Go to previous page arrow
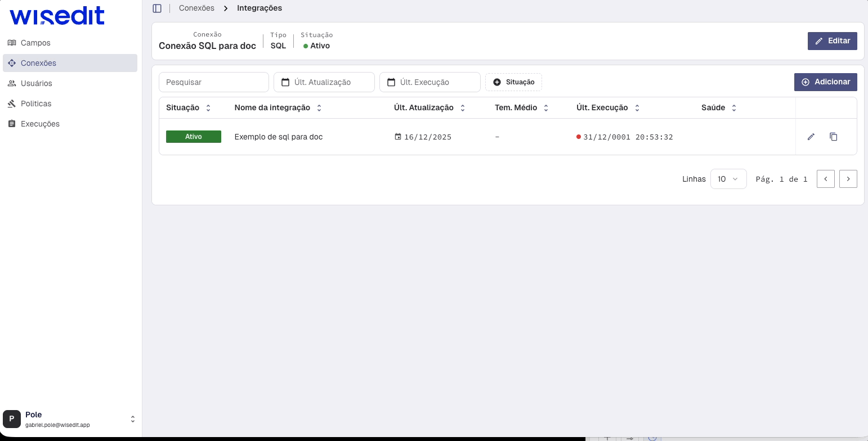The image size is (868, 441). point(825,179)
